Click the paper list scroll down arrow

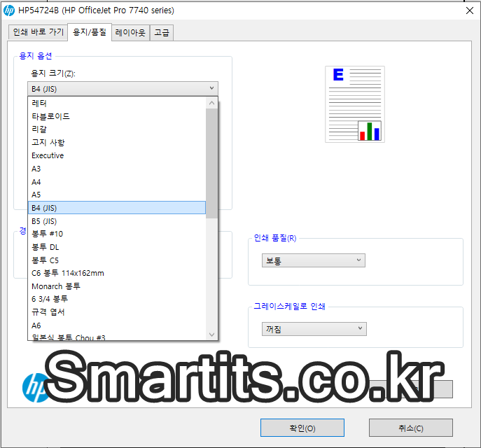[x=211, y=334]
